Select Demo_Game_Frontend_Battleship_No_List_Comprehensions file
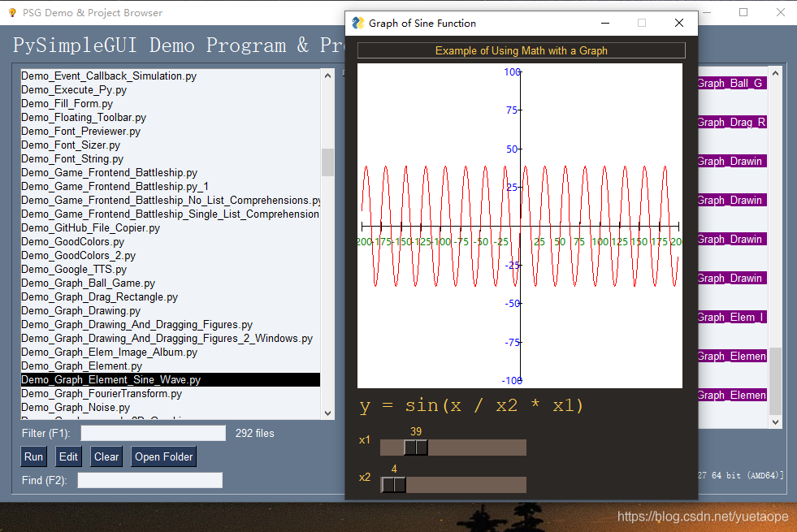Viewport: 797px width, 532px height. click(171, 200)
